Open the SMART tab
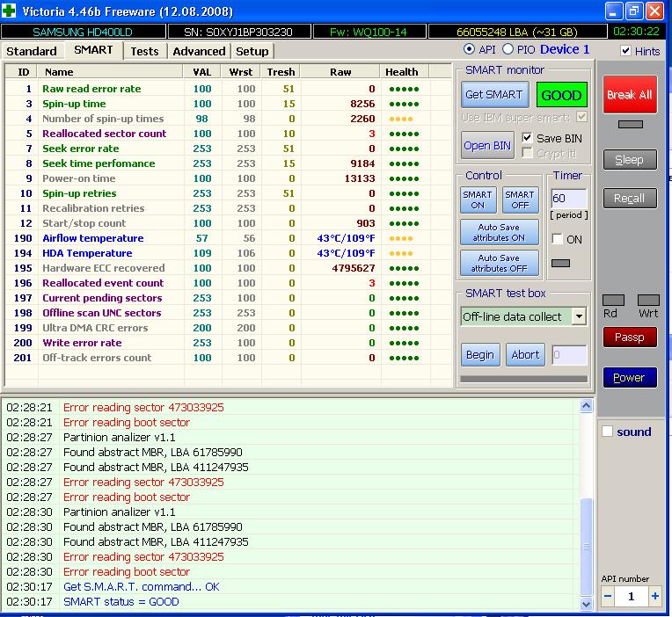 coord(93,50)
